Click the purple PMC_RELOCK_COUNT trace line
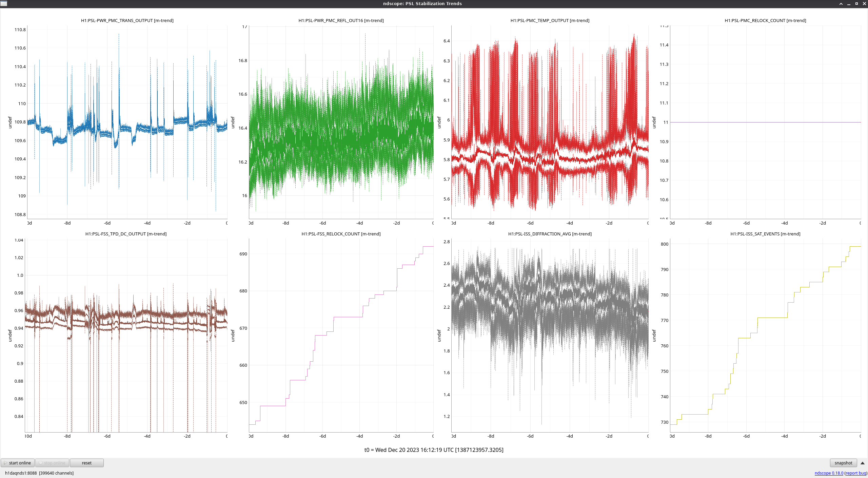 (x=765, y=122)
